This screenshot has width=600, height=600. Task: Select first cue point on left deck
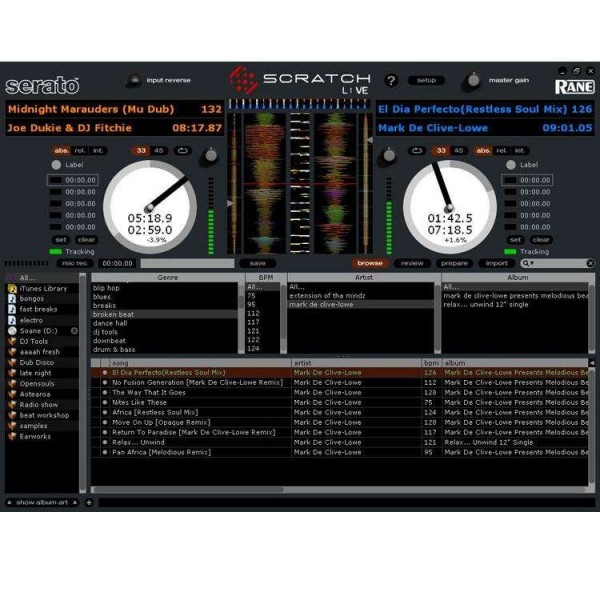pos(73,180)
